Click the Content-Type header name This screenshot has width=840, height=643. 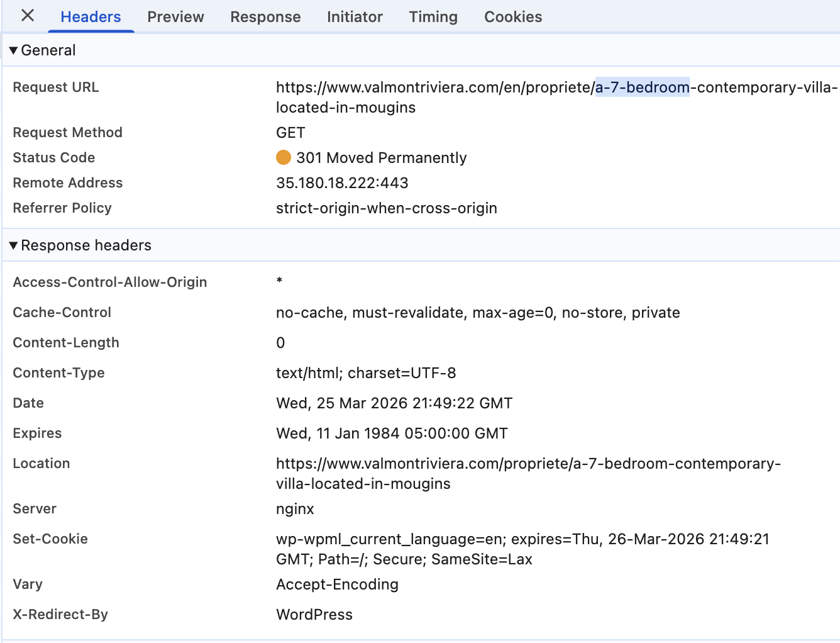[58, 373]
